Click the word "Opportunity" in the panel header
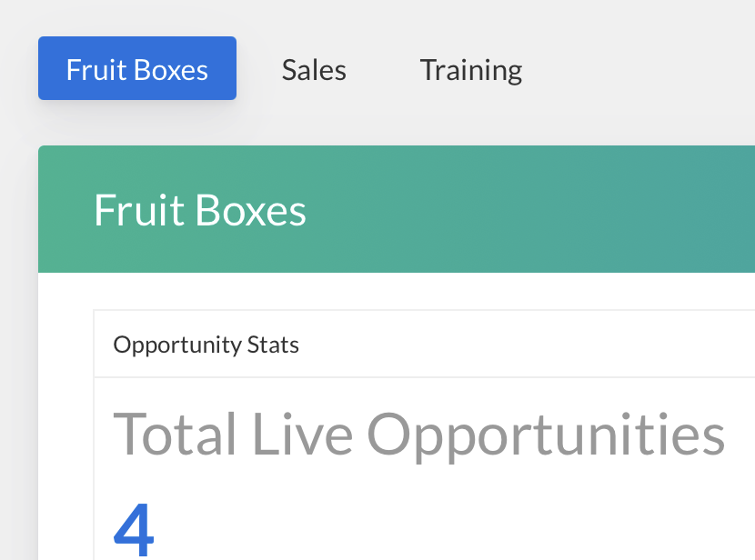This screenshot has width=755, height=560. pyautogui.click(x=177, y=345)
